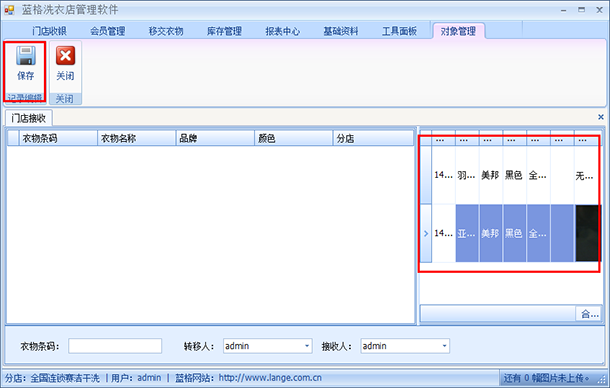
Task: Switch to the 库存管理 tab
Action: point(224,31)
